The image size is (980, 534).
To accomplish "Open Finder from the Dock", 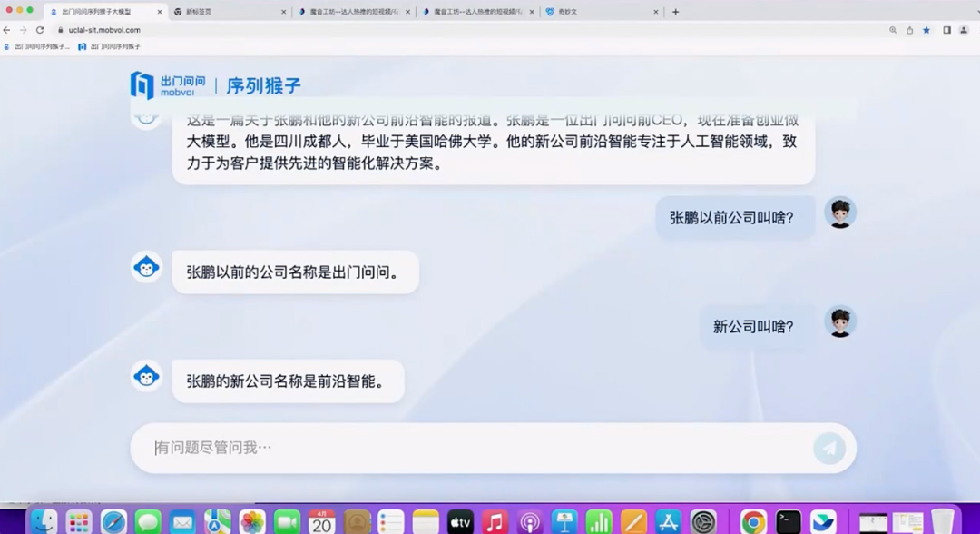I will (44, 522).
